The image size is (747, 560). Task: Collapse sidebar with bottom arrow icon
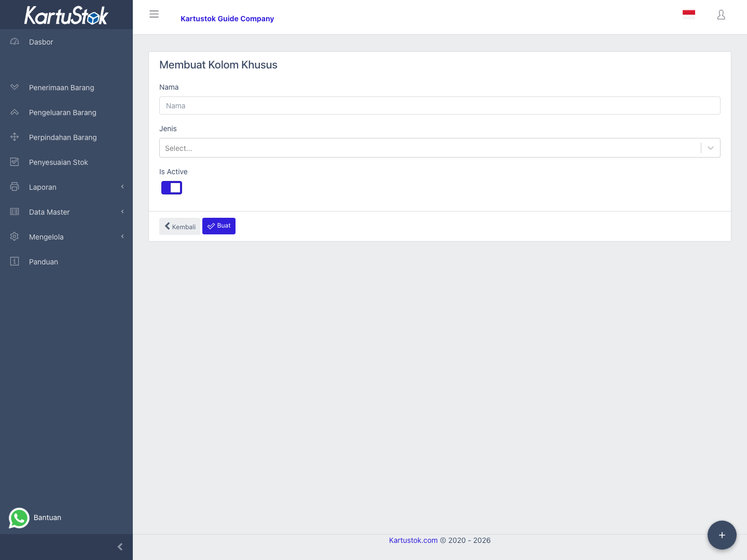click(120, 547)
